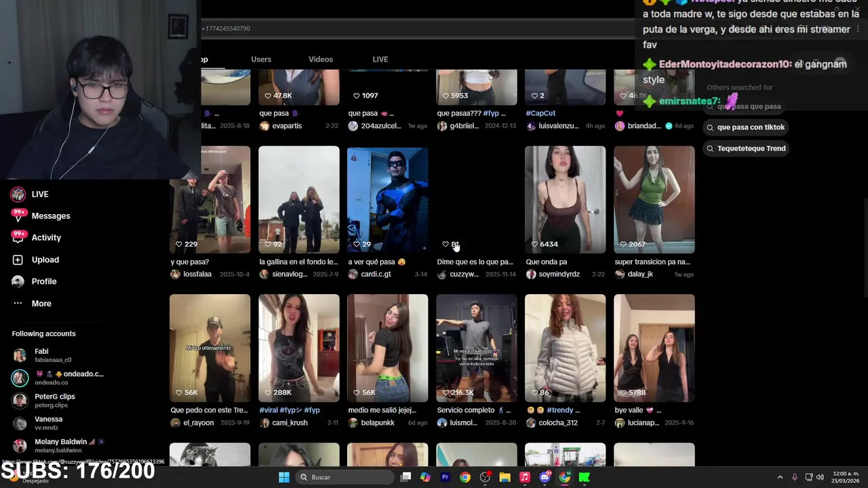The height and width of the screenshot is (488, 868).
Task: Open Google Chrome from the taskbar
Action: click(465, 477)
